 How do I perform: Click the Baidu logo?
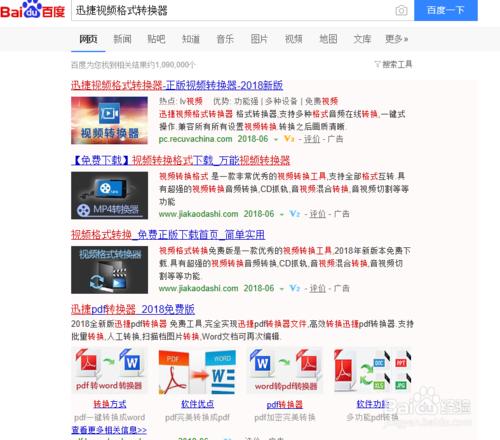pyautogui.click(x=32, y=10)
